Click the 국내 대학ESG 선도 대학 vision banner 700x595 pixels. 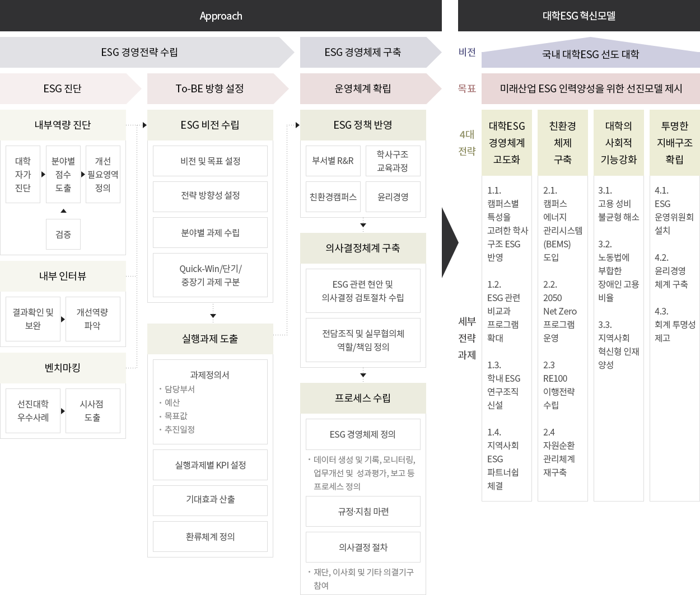pyautogui.click(x=590, y=54)
